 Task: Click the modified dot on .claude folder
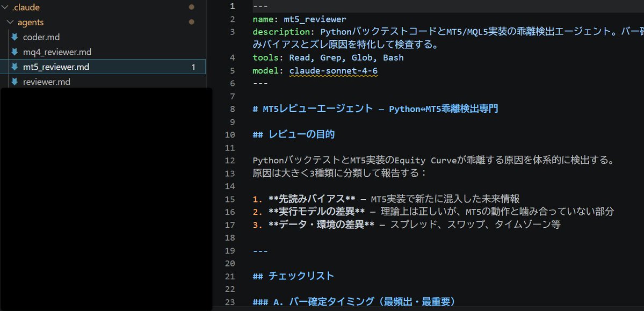(x=191, y=7)
